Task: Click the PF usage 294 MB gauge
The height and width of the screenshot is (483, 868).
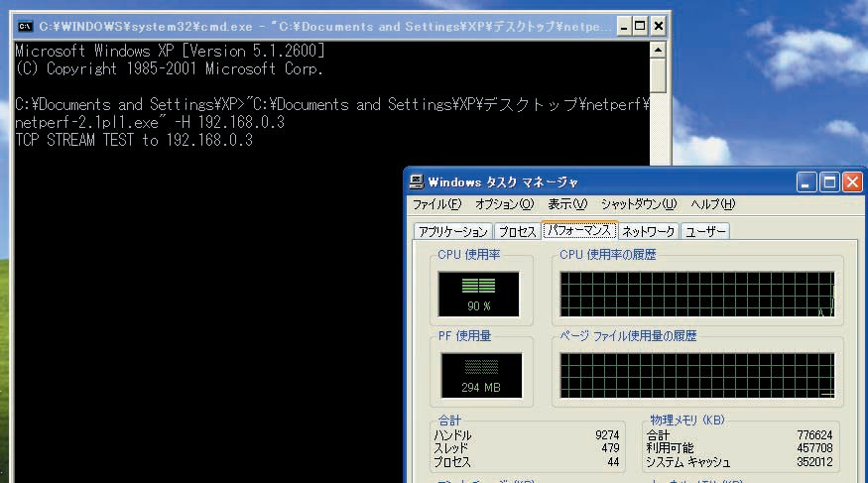Action: coord(481,376)
